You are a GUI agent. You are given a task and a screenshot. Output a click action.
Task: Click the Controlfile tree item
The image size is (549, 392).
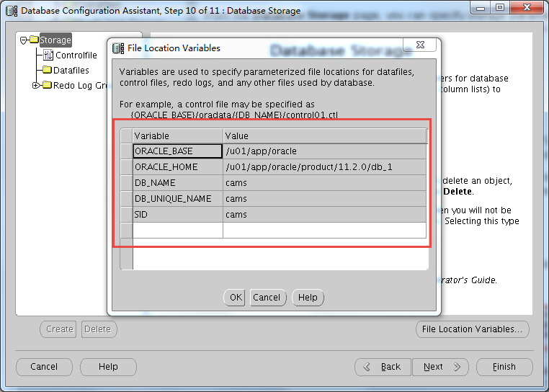point(76,55)
